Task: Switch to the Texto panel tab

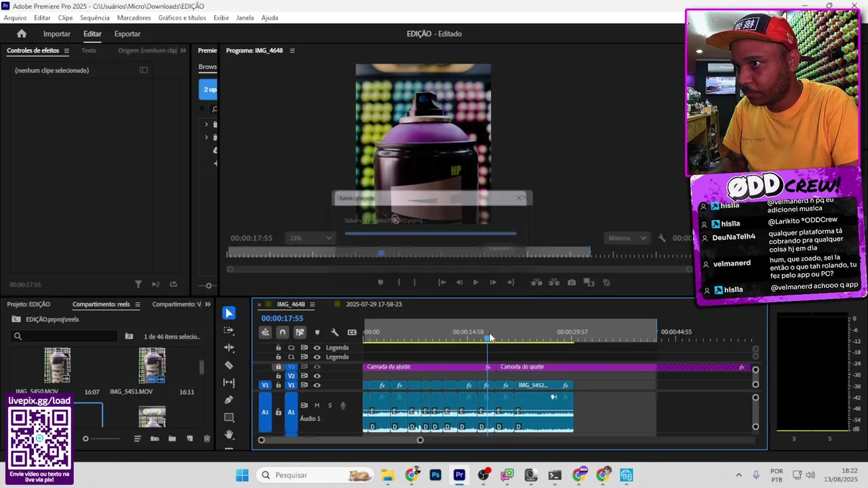Action: pos(89,51)
